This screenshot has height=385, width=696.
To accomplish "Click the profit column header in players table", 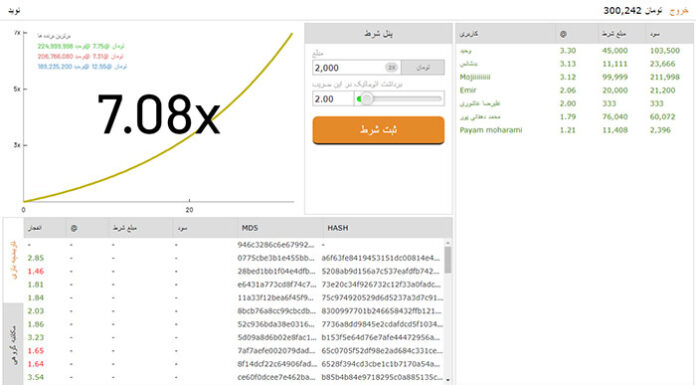I will coord(654,34).
